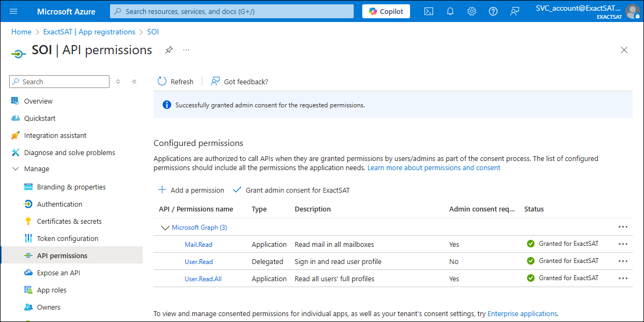
Task: Click the Refresh button
Action: (175, 82)
